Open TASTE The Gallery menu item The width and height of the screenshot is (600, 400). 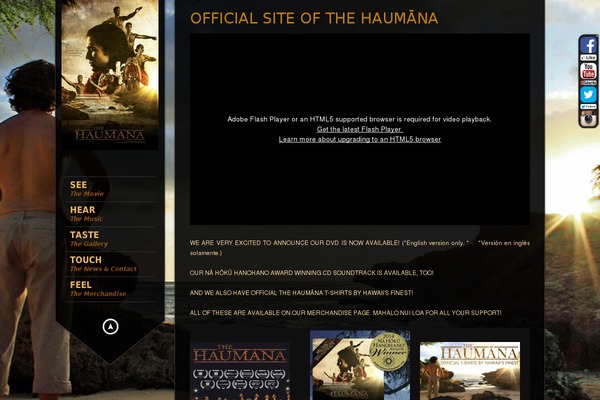(x=110, y=239)
